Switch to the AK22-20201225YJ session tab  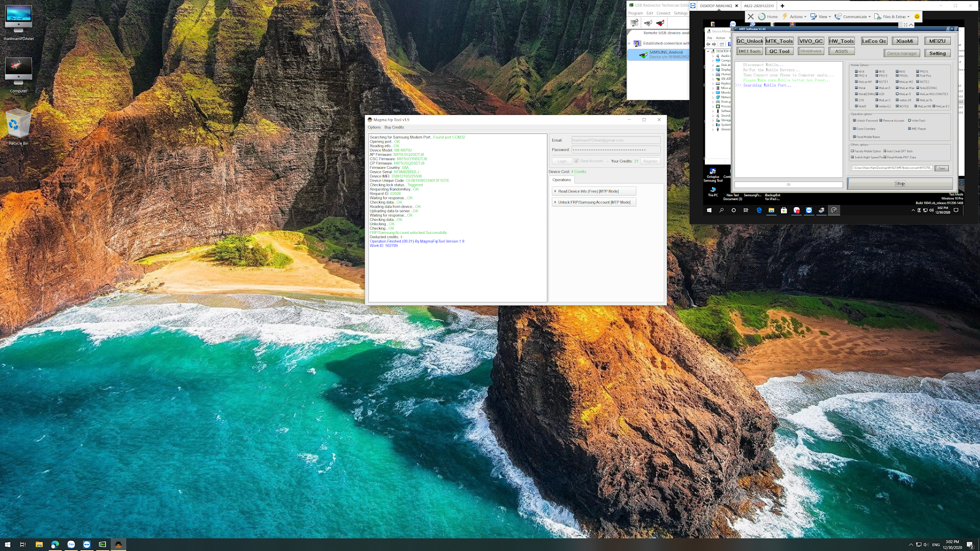[758, 6]
